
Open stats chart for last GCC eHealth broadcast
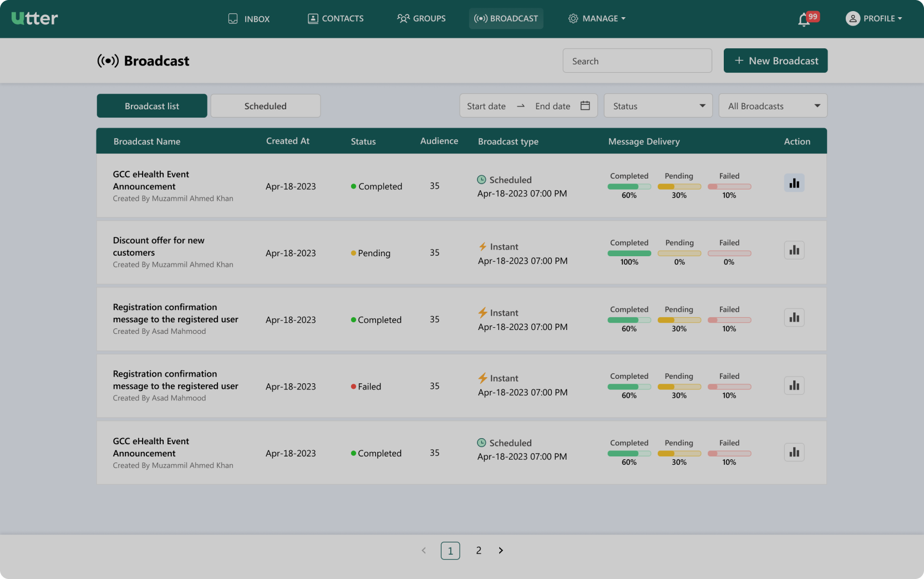(794, 452)
